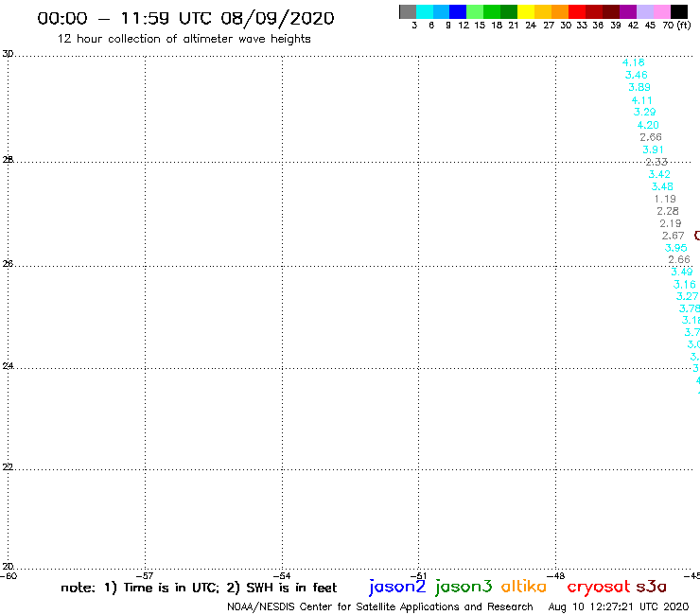Select the wave height value 3.27
Screen dimensions: 700x615
tap(687, 296)
